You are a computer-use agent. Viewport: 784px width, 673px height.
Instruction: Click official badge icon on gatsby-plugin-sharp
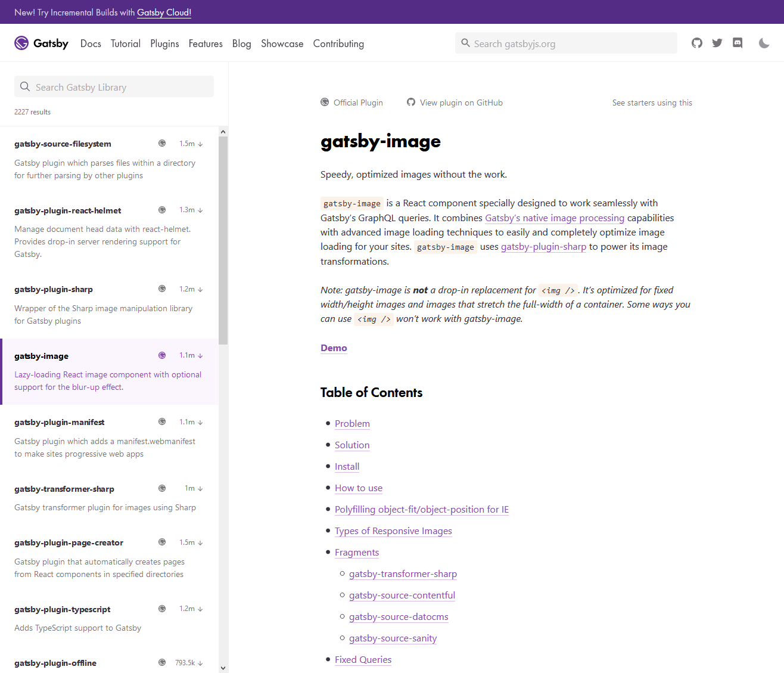[x=162, y=289]
